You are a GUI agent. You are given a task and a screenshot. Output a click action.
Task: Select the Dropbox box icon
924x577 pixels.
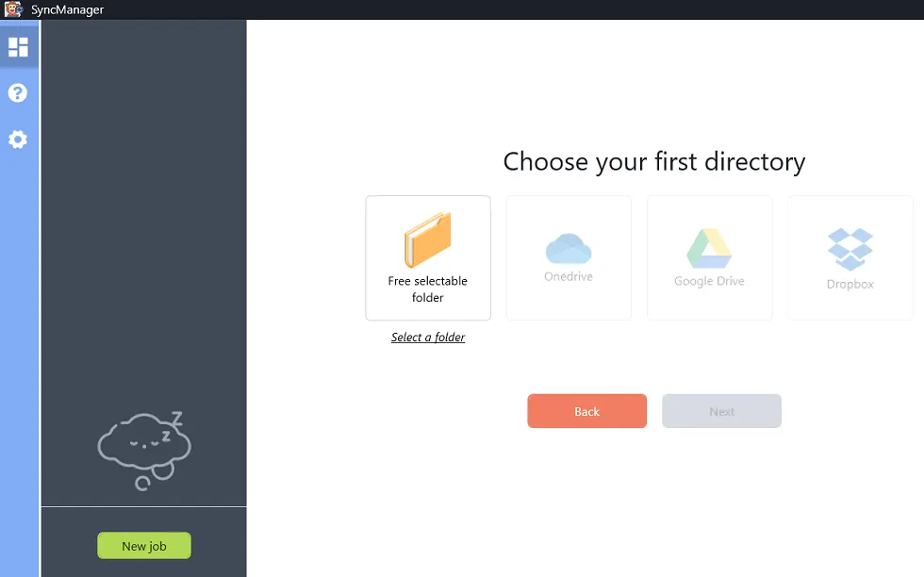pyautogui.click(x=850, y=249)
